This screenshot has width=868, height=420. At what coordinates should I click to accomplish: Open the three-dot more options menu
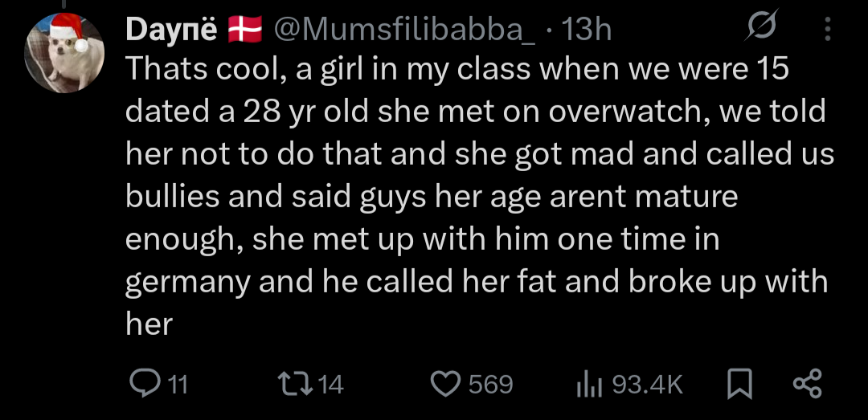pyautogui.click(x=828, y=30)
